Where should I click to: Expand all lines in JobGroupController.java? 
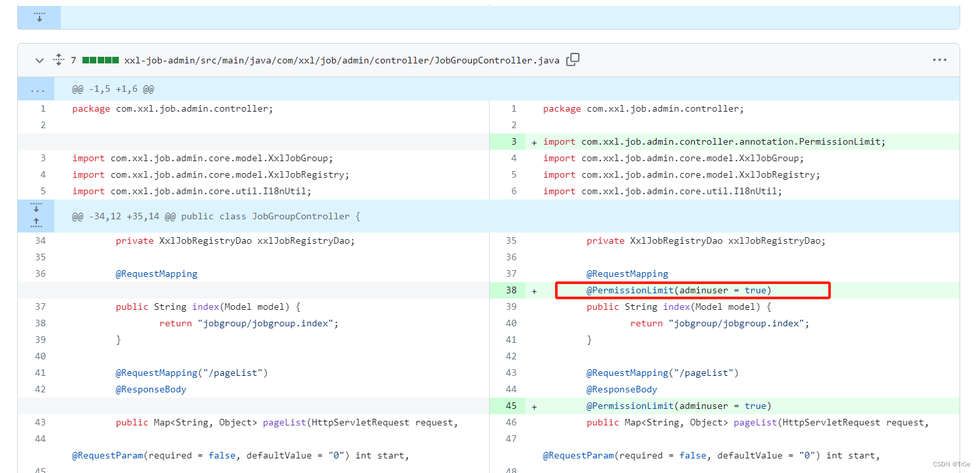click(59, 60)
